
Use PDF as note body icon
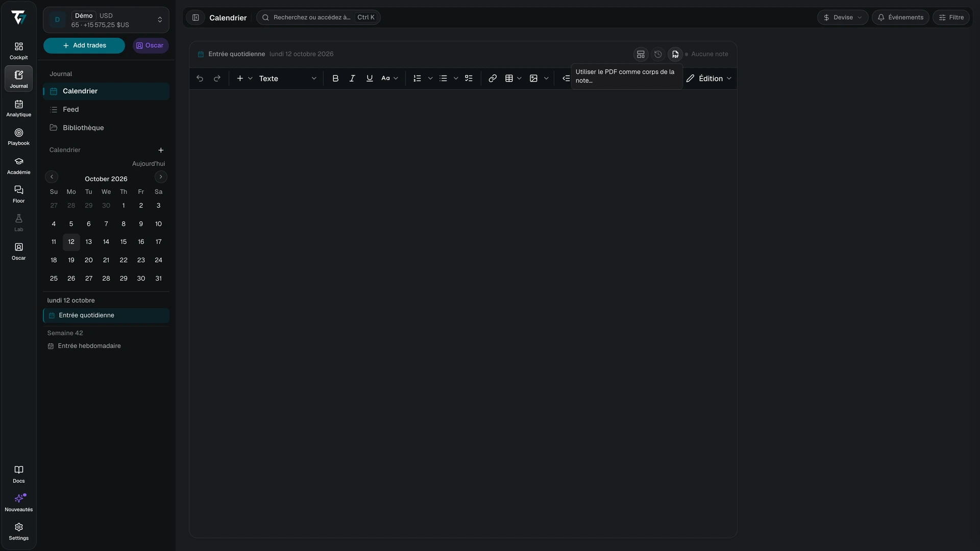[675, 54]
